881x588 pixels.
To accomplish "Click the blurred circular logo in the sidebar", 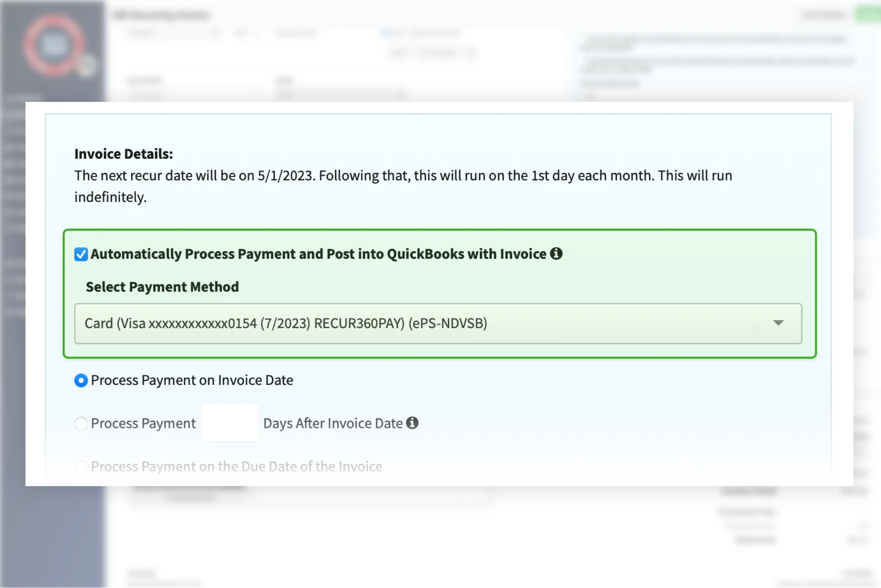I will coord(54,45).
